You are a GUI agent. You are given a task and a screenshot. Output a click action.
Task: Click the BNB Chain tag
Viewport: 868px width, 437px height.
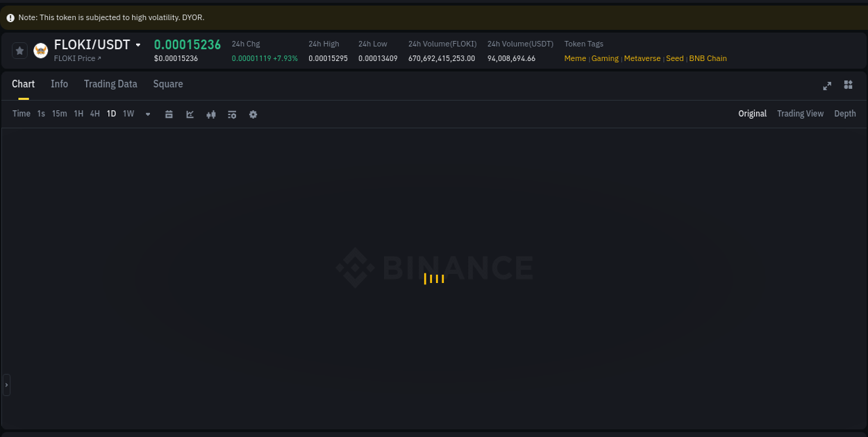click(708, 58)
